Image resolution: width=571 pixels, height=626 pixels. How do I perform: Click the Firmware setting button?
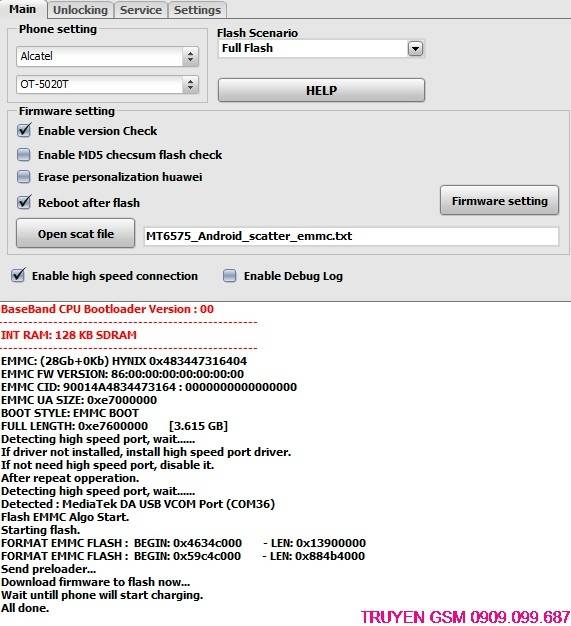pos(499,200)
